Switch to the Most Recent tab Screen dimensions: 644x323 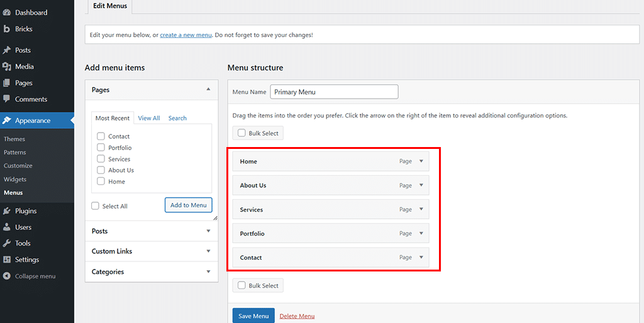pos(113,118)
